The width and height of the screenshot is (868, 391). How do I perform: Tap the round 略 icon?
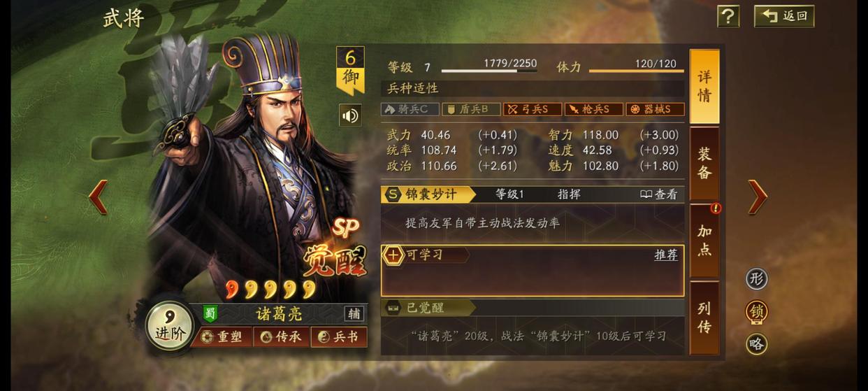[x=756, y=344]
